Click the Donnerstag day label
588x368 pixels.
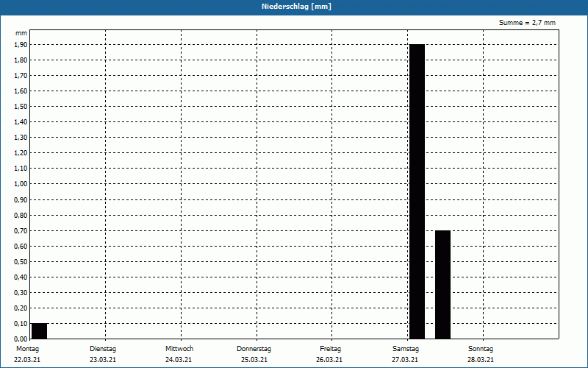coord(254,348)
